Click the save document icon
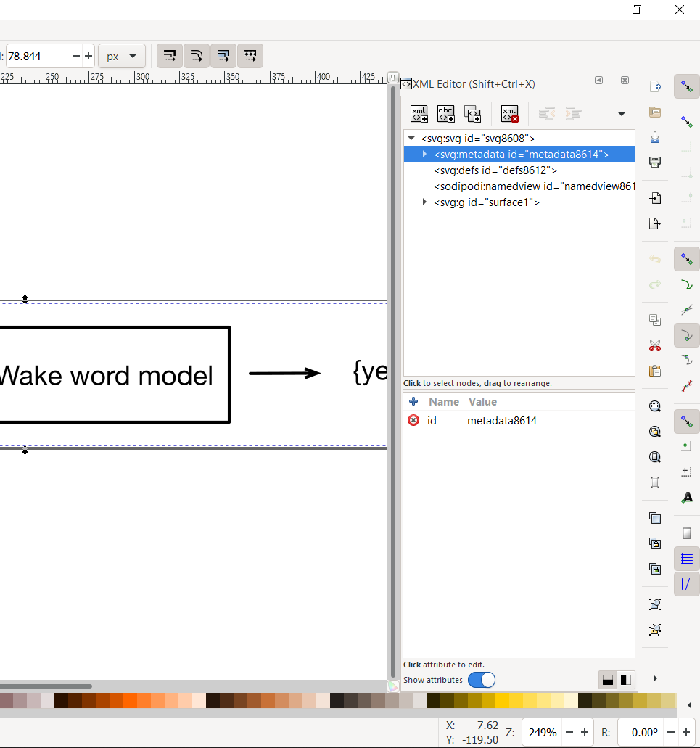Screen dimensions: 700x748 coord(655,137)
